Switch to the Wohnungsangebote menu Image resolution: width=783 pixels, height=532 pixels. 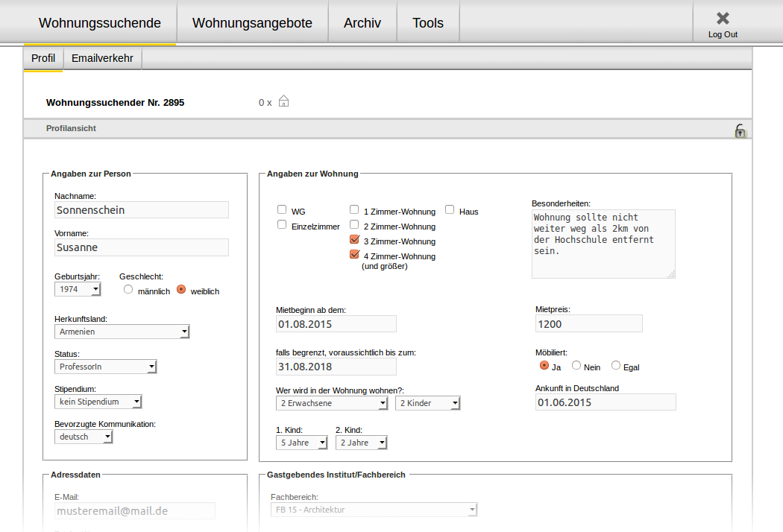pos(252,23)
